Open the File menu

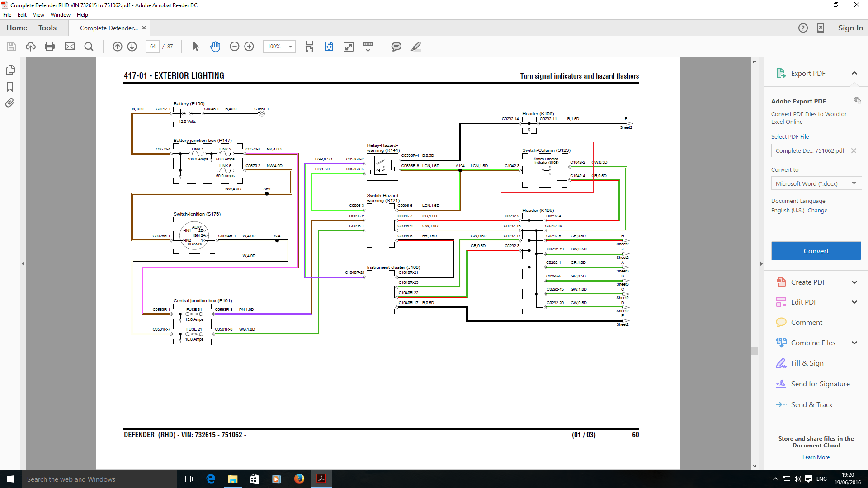click(7, 15)
